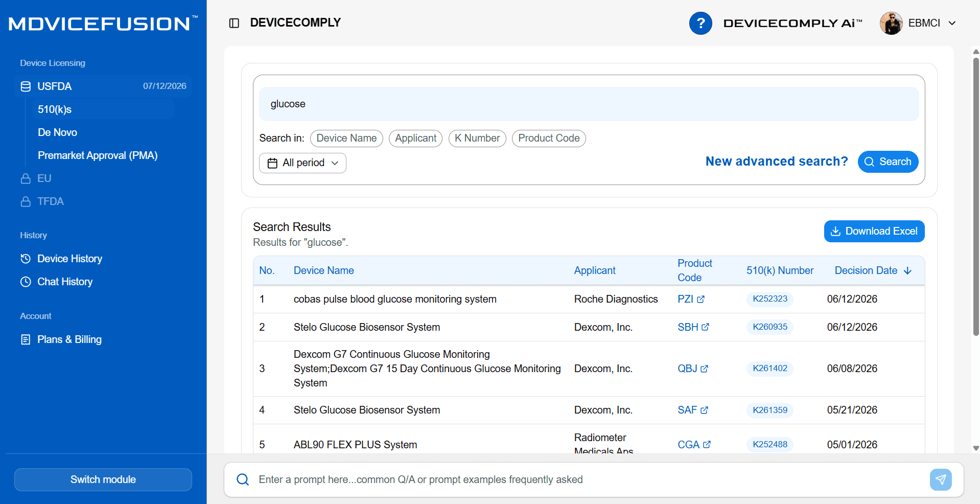Open SAF product code external link icon
This screenshot has height=504, width=980.
click(x=704, y=410)
